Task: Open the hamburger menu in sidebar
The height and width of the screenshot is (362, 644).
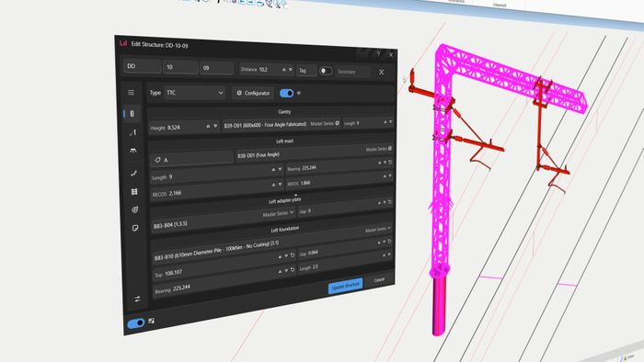Action: 131,93
